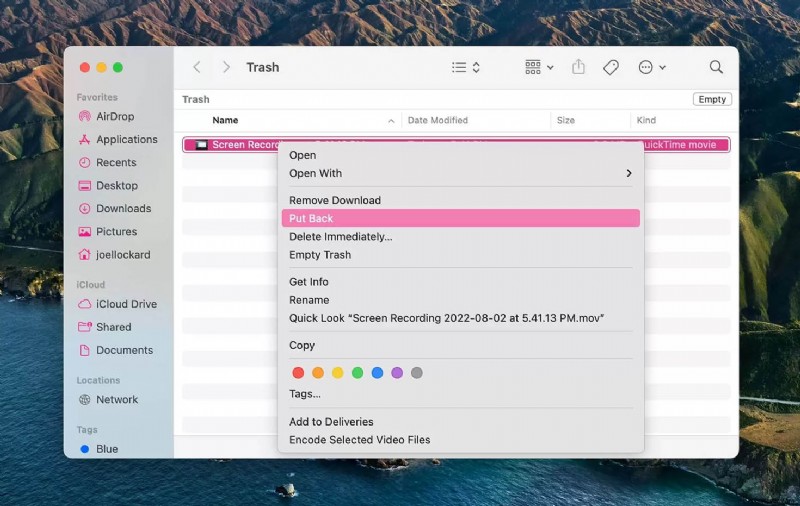Sort by the Name column header

(225, 120)
